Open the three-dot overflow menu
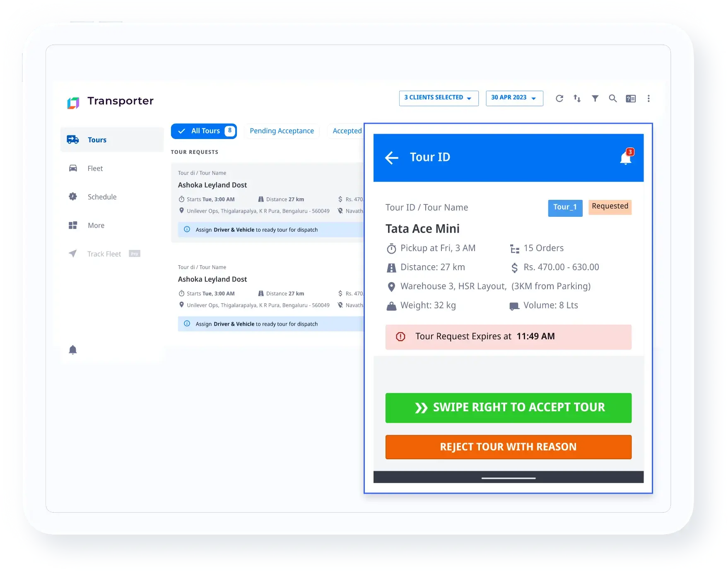Screen dimensions: 728x571 point(648,98)
